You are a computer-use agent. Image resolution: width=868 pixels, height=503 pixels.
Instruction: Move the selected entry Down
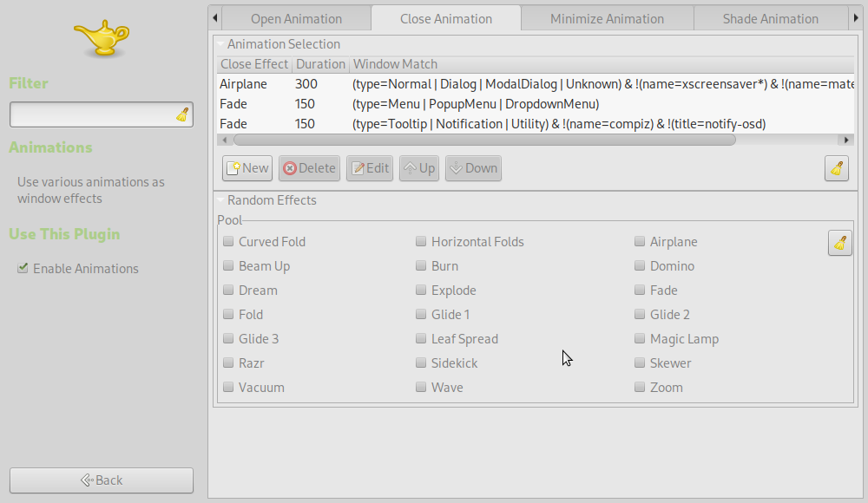click(x=473, y=168)
